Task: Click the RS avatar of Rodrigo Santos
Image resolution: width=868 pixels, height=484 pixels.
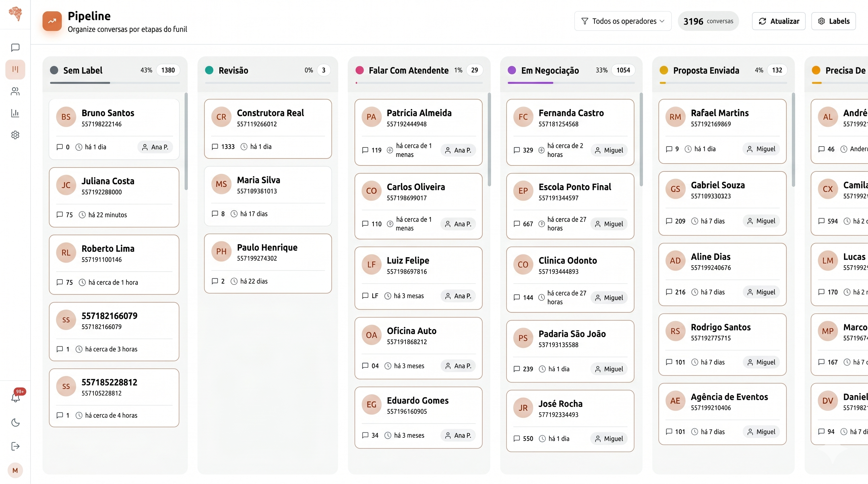Action: pos(675,331)
